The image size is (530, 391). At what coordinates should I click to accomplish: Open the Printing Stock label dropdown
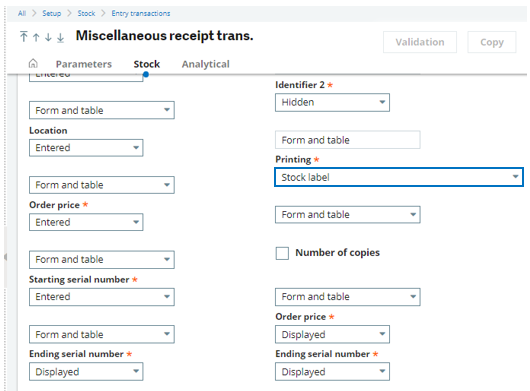click(399, 177)
